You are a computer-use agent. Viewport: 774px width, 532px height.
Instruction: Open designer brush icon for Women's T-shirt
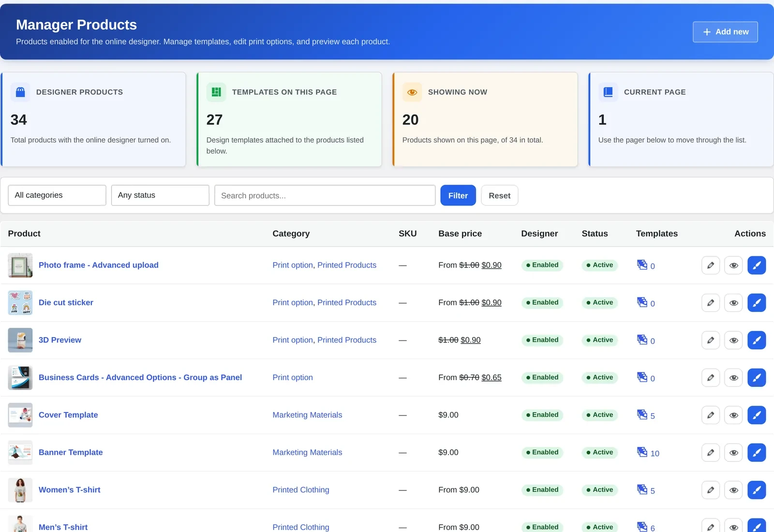tap(757, 490)
